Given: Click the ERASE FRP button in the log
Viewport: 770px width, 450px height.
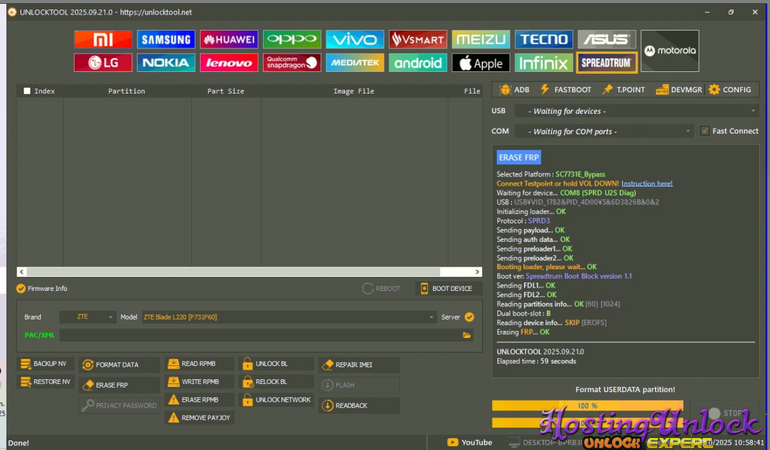Looking at the screenshot, I should pyautogui.click(x=518, y=157).
